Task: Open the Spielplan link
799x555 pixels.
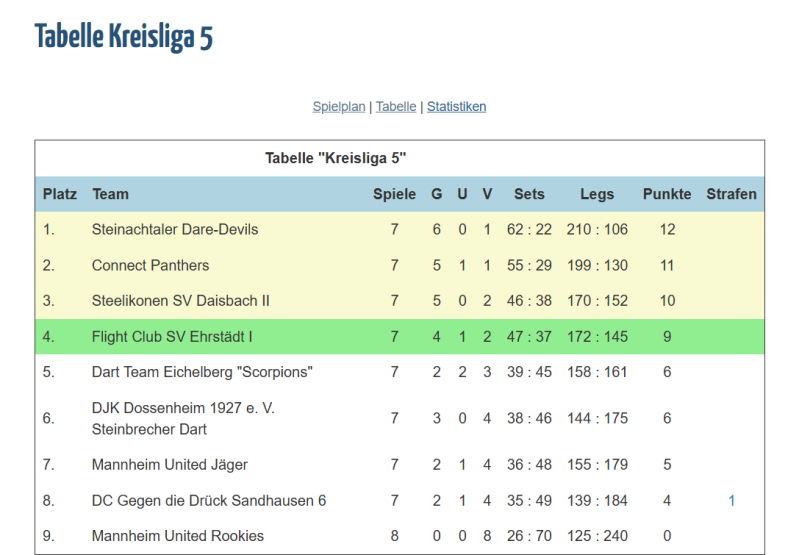Action: coord(339,106)
